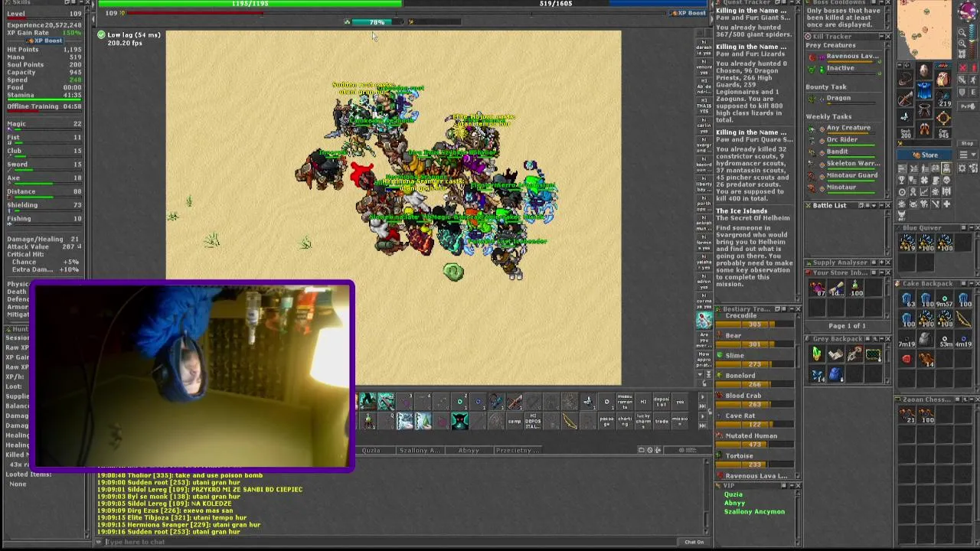Open the hamburger options menu dropdown
Viewport: 980px width, 551px height.
(968, 155)
